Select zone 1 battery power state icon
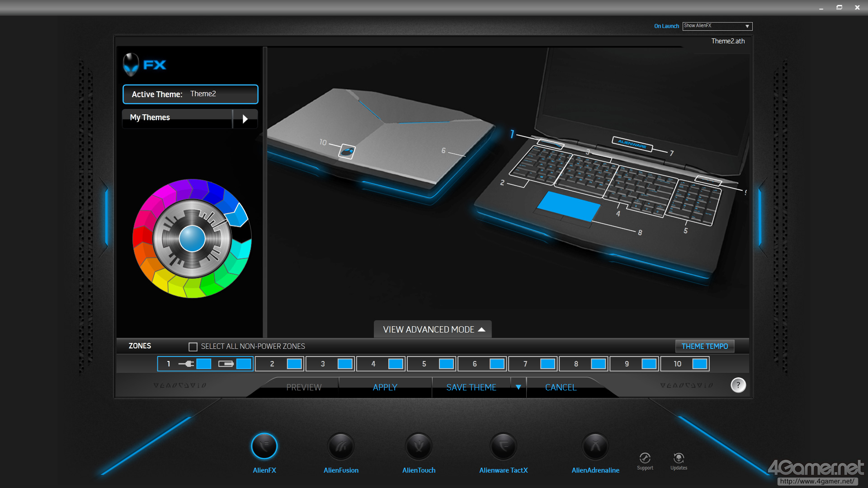The image size is (868, 488). (226, 364)
